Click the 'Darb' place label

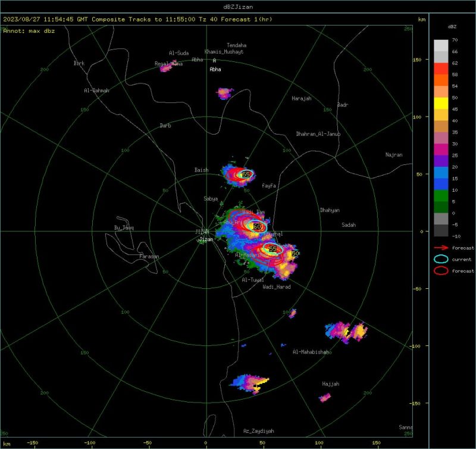tap(165, 126)
